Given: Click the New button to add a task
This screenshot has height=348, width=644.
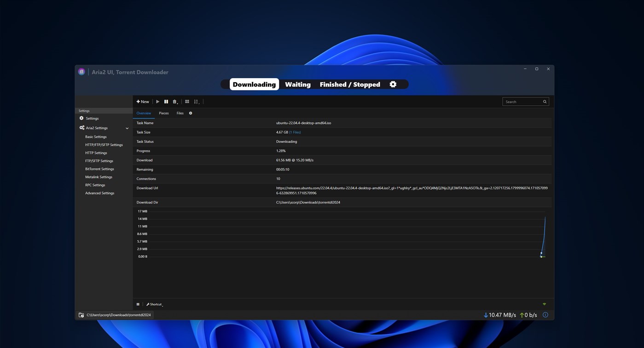Looking at the screenshot, I should point(142,101).
